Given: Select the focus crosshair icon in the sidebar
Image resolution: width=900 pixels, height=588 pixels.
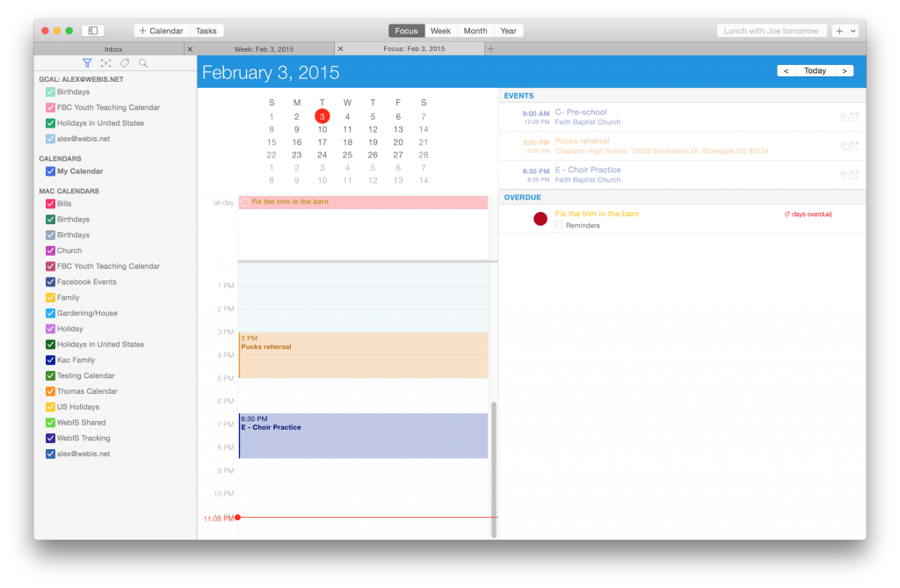Looking at the screenshot, I should tap(105, 62).
